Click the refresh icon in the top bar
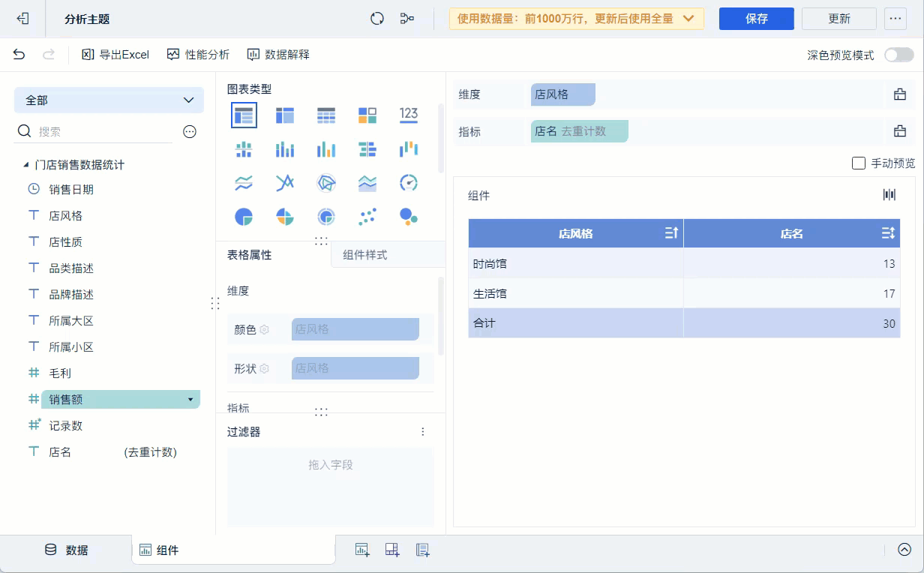The width and height of the screenshot is (924, 573). (376, 18)
